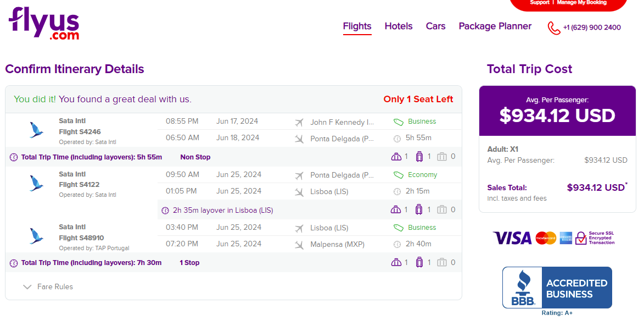
Task: Click 'Jun 17, 2024' departure date
Action: (237, 122)
